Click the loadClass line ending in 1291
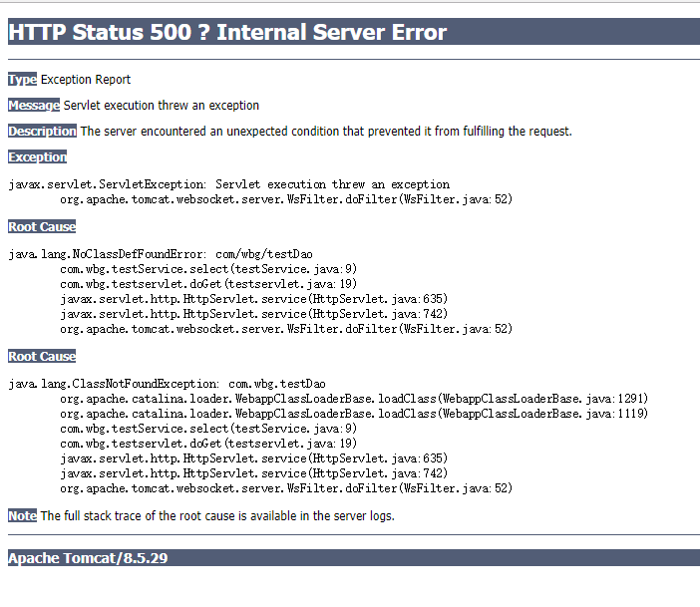This screenshot has width=700, height=607. pyautogui.click(x=354, y=399)
